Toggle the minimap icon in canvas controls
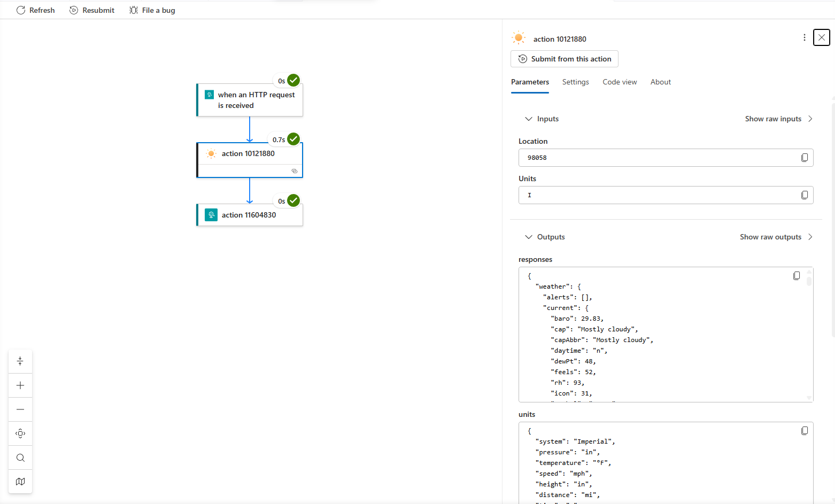Image resolution: width=835 pixels, height=504 pixels. pyautogui.click(x=20, y=482)
